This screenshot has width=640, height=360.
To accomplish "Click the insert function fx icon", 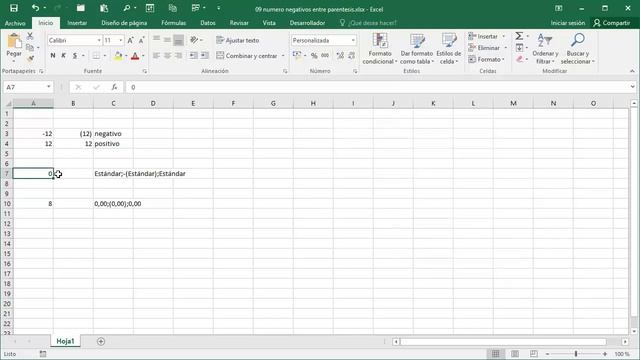I will click(x=114, y=87).
